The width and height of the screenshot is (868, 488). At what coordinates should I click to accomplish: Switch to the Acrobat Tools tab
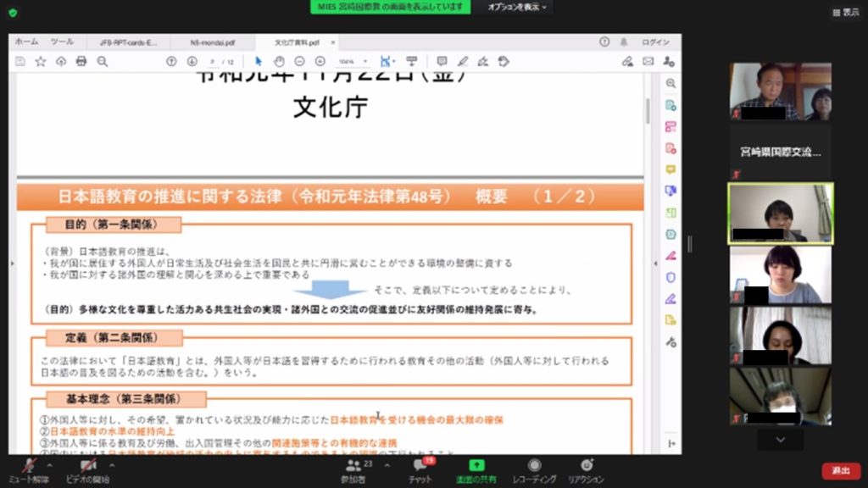pyautogui.click(x=62, y=42)
